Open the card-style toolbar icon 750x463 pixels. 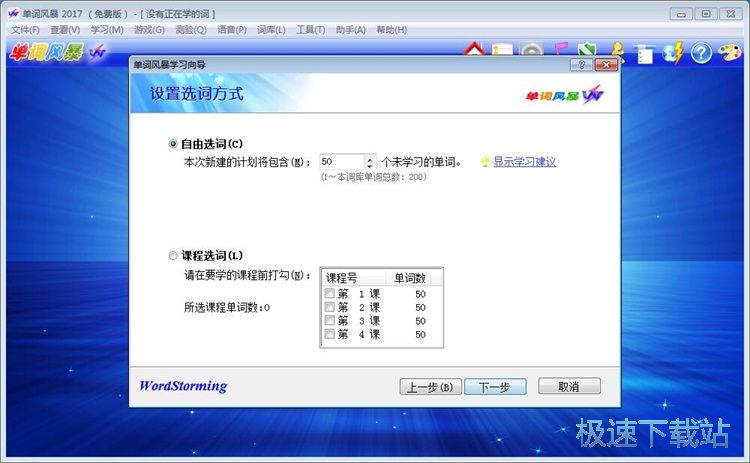502,49
